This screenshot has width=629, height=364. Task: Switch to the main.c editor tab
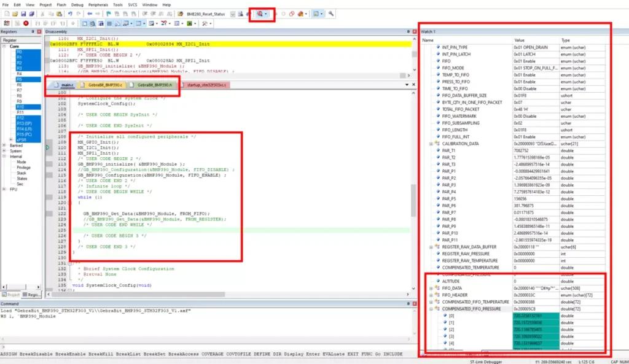click(x=64, y=85)
